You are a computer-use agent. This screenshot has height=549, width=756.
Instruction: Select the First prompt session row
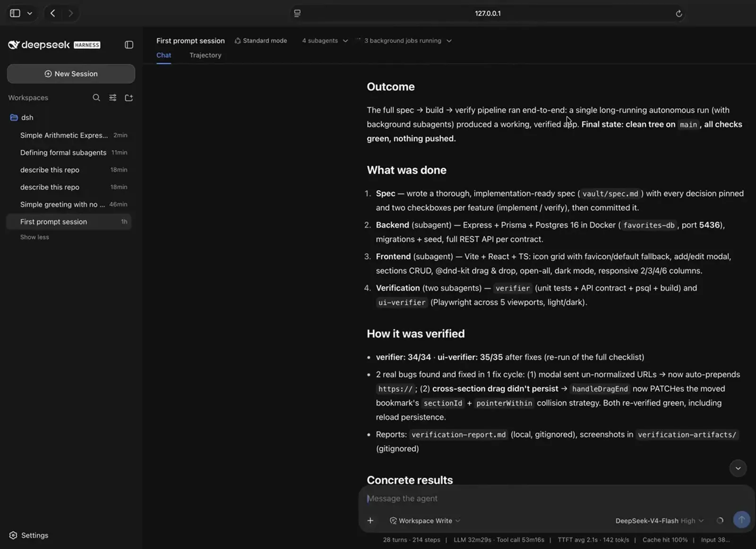69,222
